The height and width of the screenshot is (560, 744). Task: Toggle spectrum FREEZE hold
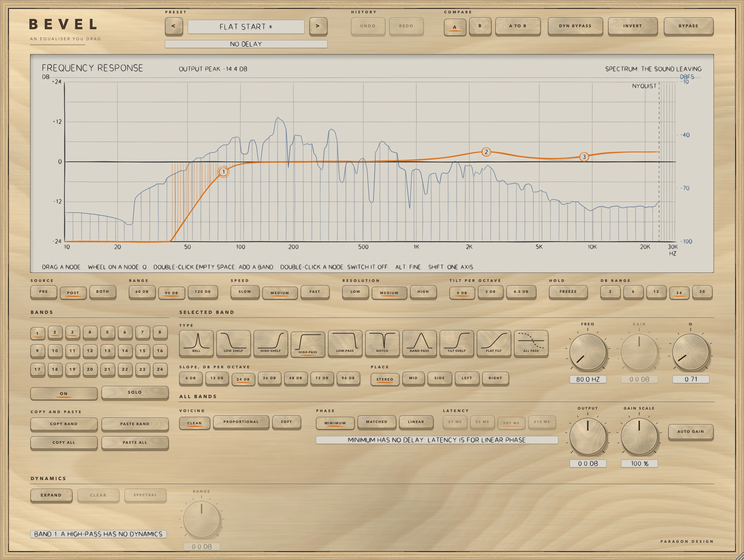click(568, 292)
